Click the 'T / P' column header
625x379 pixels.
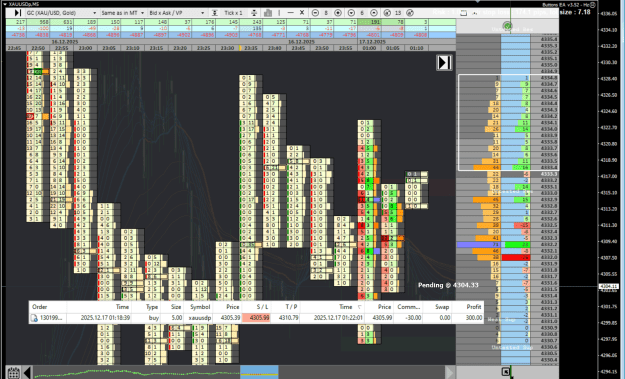point(285,307)
